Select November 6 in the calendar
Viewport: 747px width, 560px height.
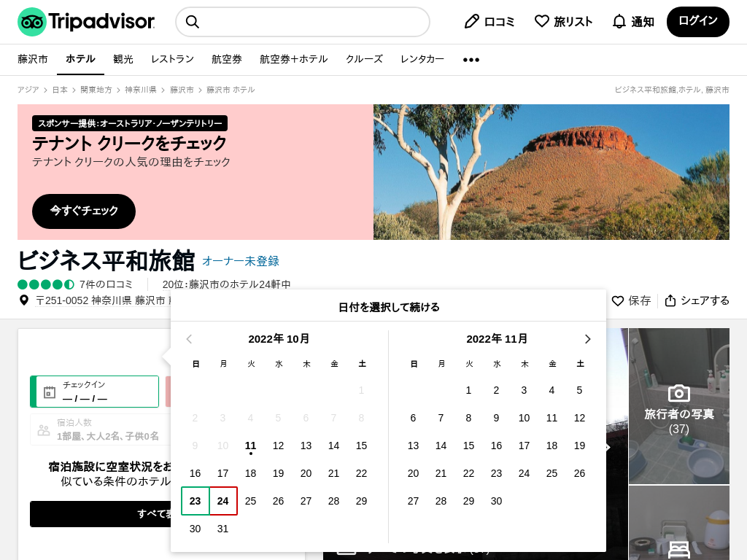tap(413, 418)
